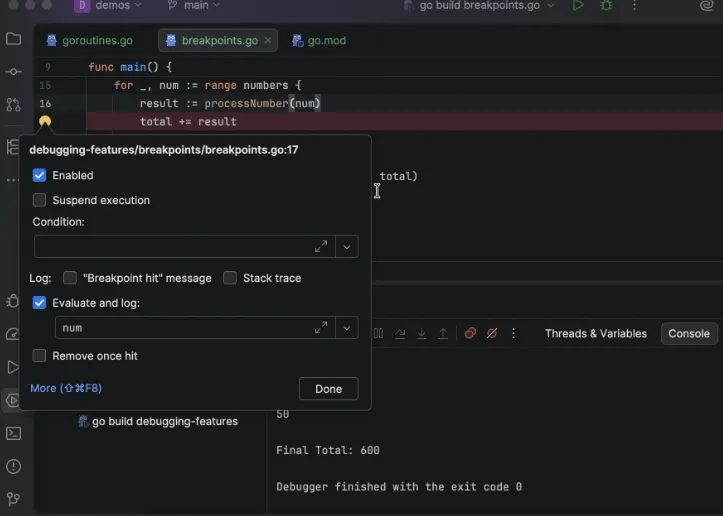Uncheck Evaluate and log checkbox
The width and height of the screenshot is (723, 516).
tap(39, 303)
